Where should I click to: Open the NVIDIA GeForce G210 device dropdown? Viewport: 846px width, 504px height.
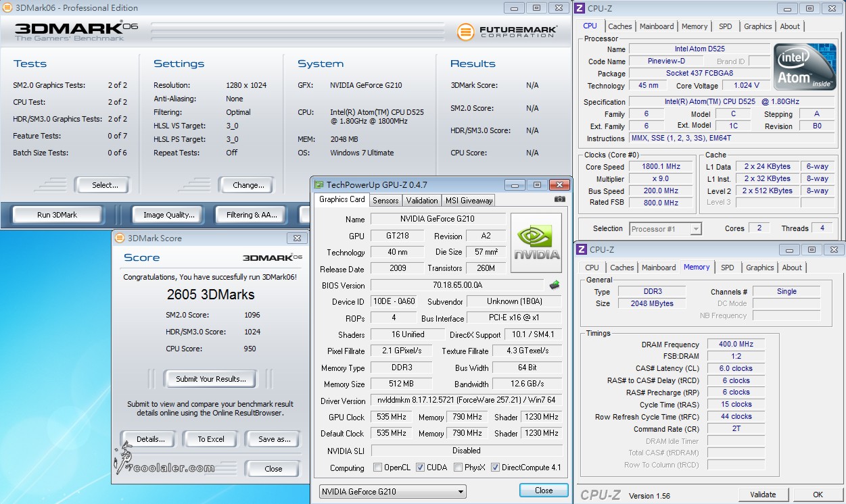pos(393,491)
